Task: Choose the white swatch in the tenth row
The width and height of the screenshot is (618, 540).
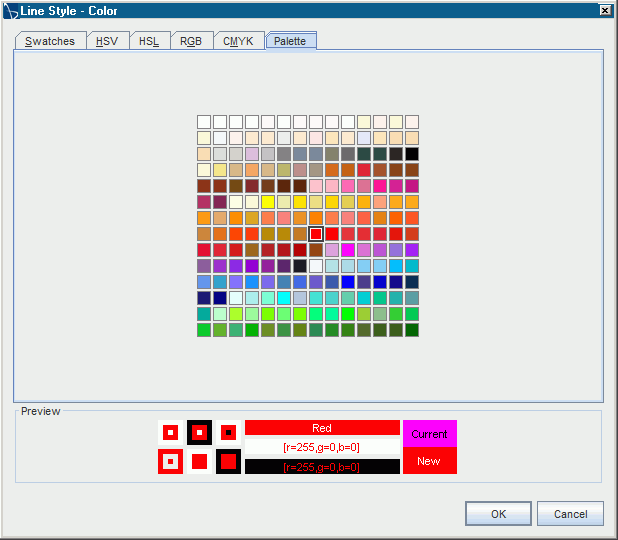Action: point(316,266)
